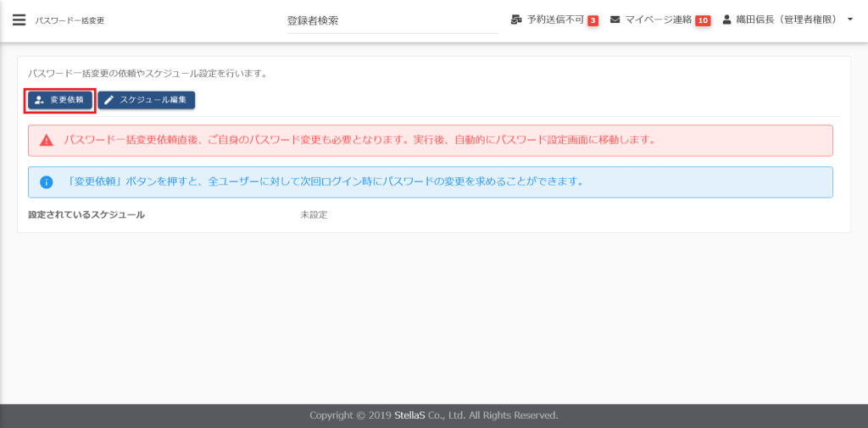The height and width of the screenshot is (428, 868).
Task: Open the マイページ連絡 messages text
Action: 659,19
